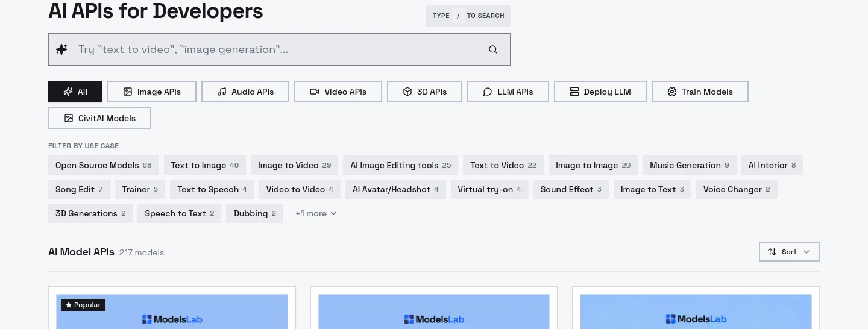Click the sort arrows icon
868x329 pixels.
(x=772, y=252)
